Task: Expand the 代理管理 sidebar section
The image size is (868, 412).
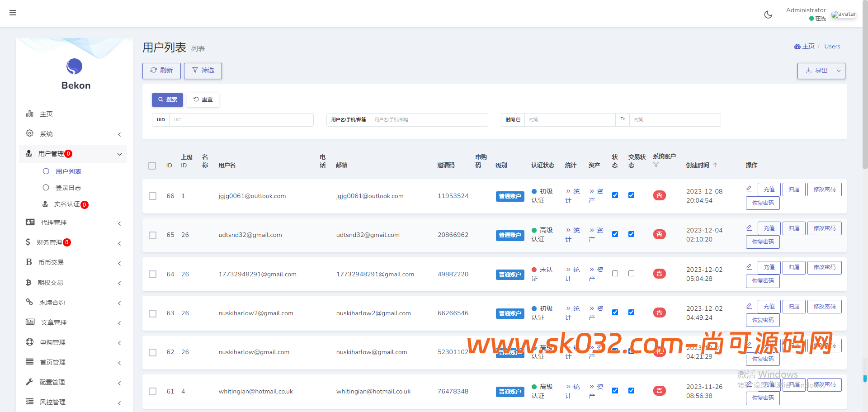Action: (x=72, y=223)
